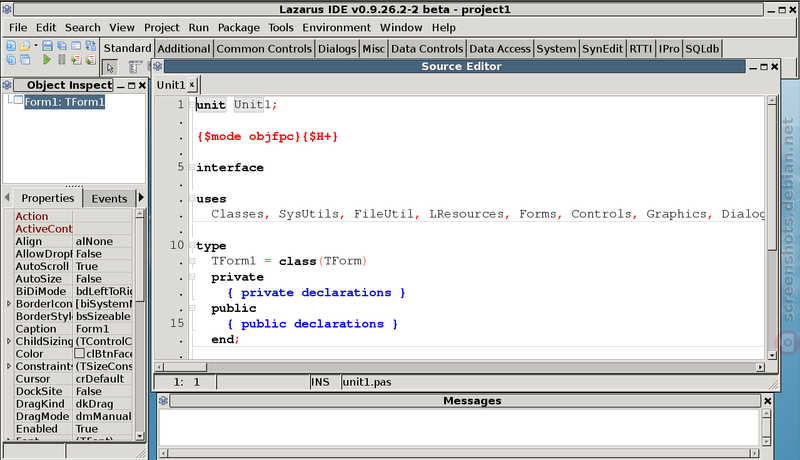The width and height of the screenshot is (800, 460).
Task: Close the Unit1 editor tab with x
Action: pyautogui.click(x=192, y=85)
